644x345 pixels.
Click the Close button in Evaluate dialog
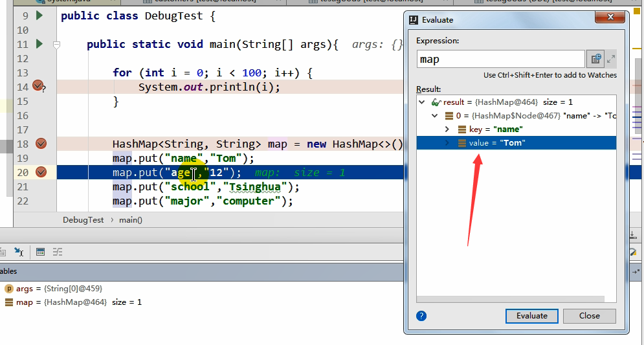pyautogui.click(x=590, y=316)
